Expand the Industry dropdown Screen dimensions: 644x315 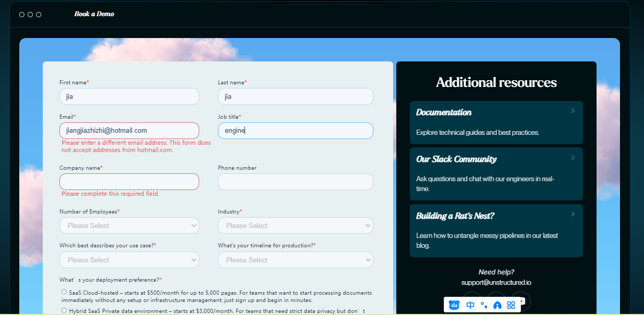(x=295, y=225)
